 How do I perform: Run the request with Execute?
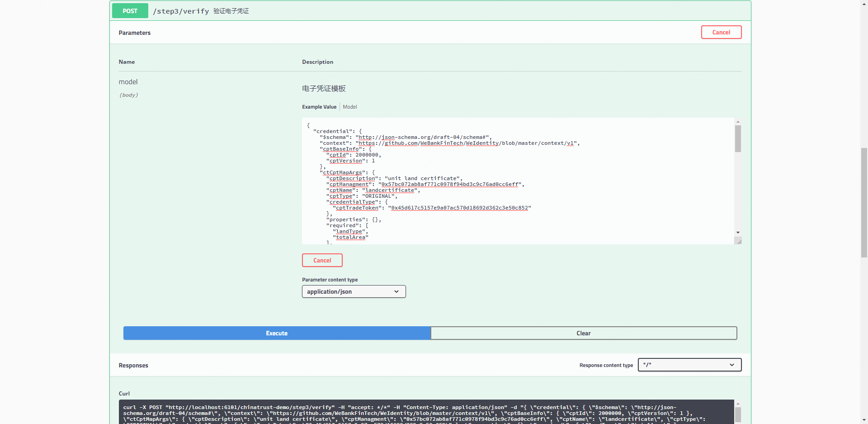pos(277,333)
